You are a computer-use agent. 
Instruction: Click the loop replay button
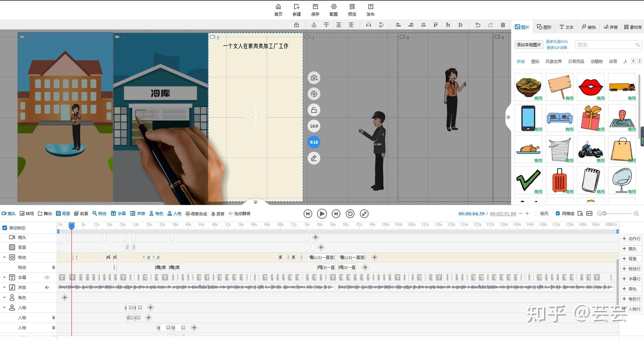point(350,214)
